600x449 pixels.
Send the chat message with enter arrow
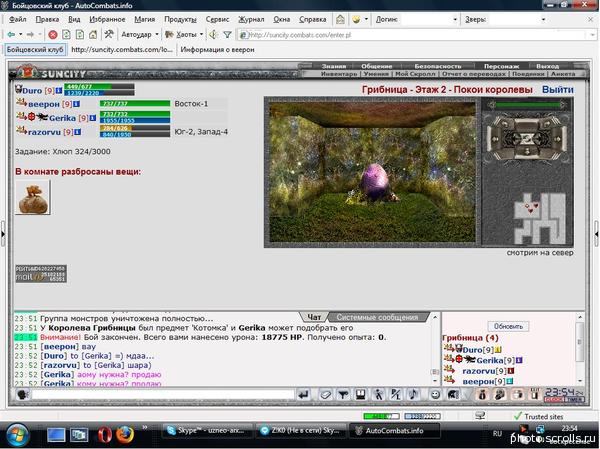(x=304, y=394)
